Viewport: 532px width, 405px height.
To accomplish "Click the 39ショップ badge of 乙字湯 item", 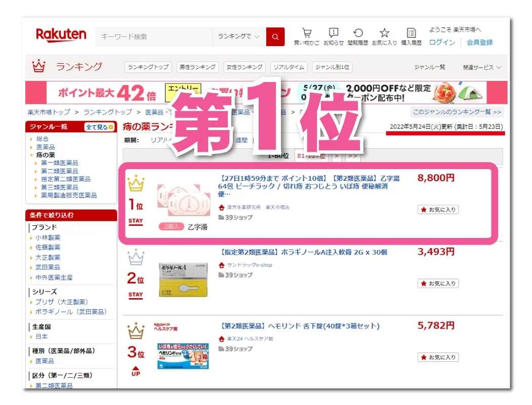I will (235, 217).
